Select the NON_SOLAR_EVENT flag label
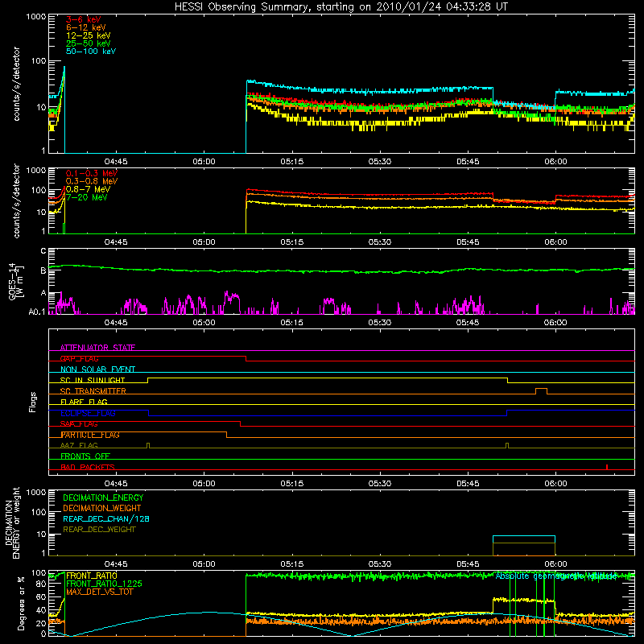The height and width of the screenshot is (644, 644). (97, 369)
